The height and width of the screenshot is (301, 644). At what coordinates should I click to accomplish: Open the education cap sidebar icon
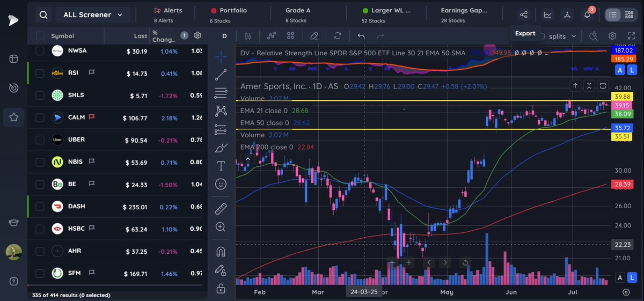coord(13,223)
